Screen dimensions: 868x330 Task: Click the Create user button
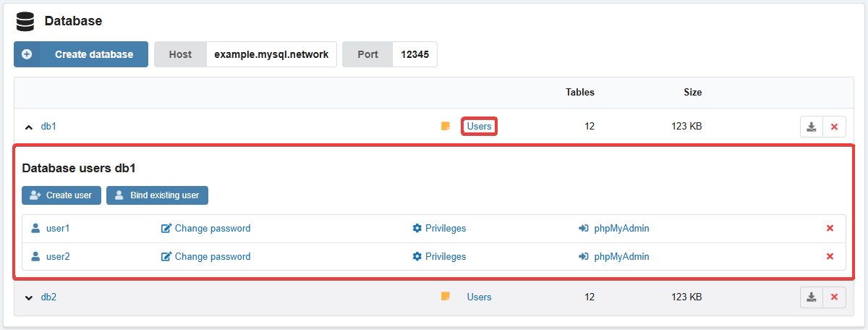point(61,195)
